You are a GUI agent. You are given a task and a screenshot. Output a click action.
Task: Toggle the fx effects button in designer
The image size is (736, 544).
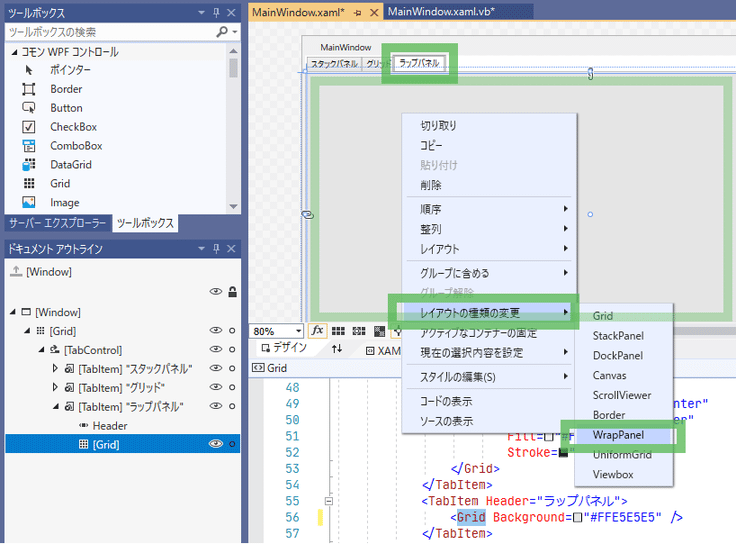tap(318, 331)
